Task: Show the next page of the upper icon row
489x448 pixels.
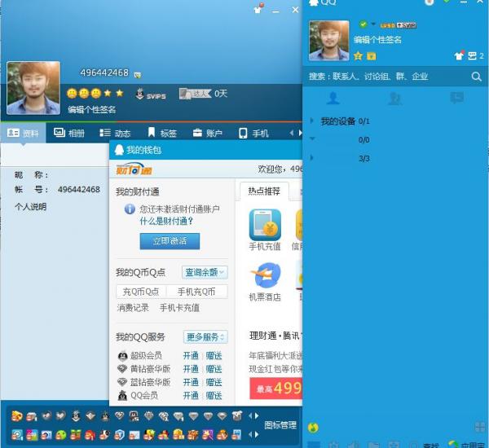Action: pos(257,416)
